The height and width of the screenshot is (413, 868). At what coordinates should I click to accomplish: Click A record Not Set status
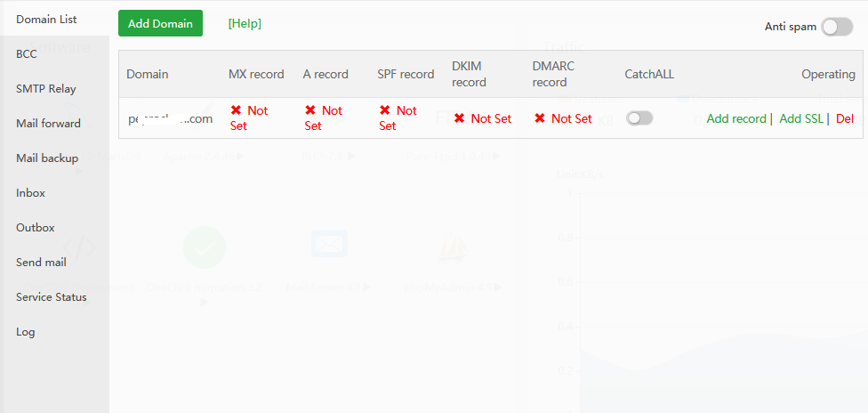pyautogui.click(x=324, y=118)
